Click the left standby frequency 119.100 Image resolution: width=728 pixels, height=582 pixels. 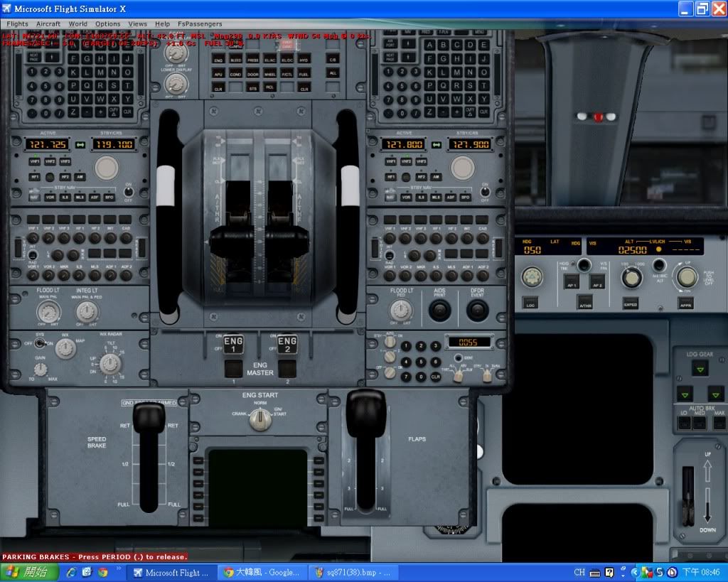(114, 145)
